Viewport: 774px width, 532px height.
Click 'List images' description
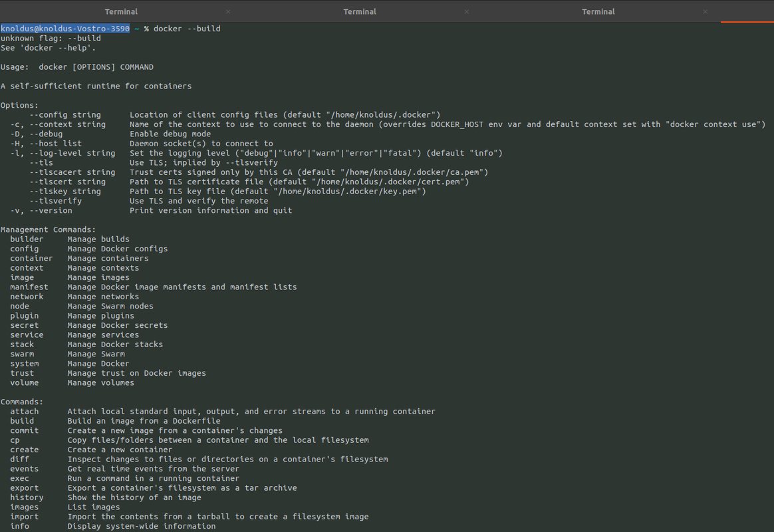pyautogui.click(x=94, y=507)
